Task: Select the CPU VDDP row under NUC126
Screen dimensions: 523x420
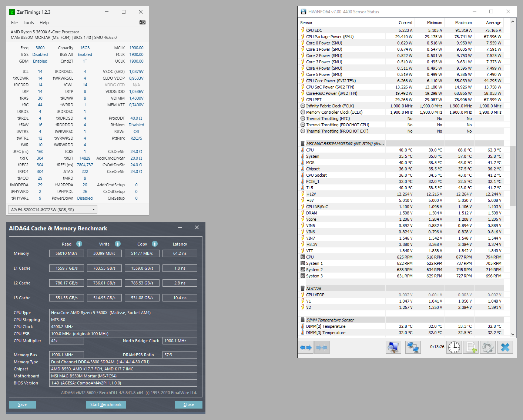Action: 401,295
